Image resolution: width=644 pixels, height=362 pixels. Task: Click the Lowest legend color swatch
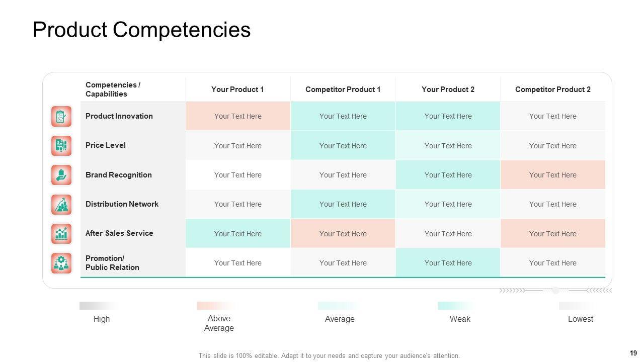(x=578, y=306)
